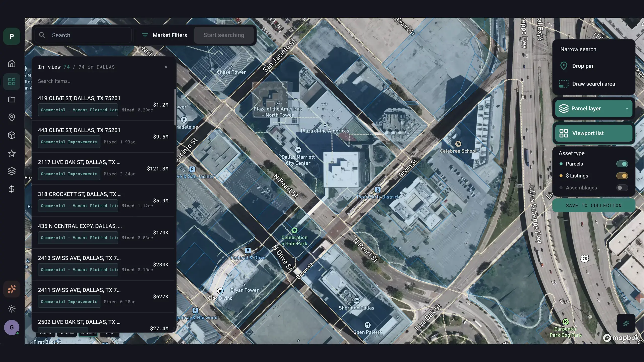Click the Open Palette restaurant marker
This screenshot has width=644, height=362.
[368, 325]
